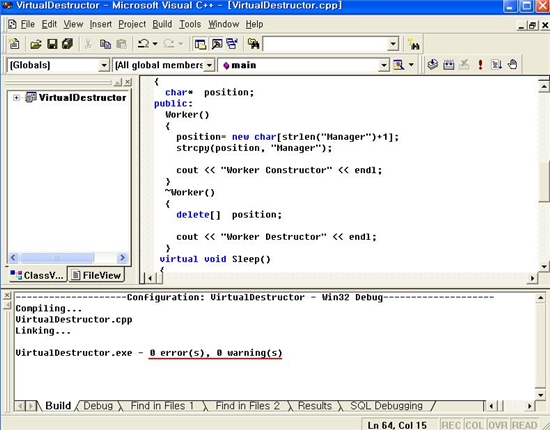Click the code editor scroll up arrow
This screenshot has width=550, height=430.
[544, 86]
